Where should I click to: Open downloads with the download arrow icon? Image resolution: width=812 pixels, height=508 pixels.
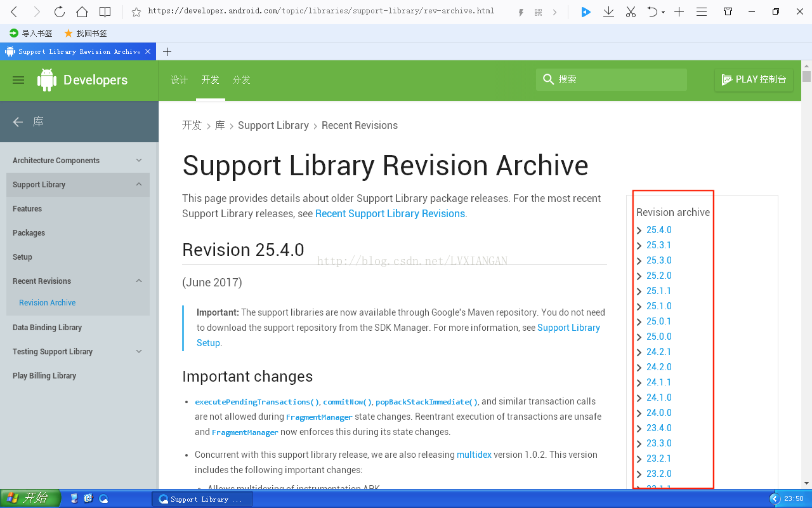click(608, 11)
